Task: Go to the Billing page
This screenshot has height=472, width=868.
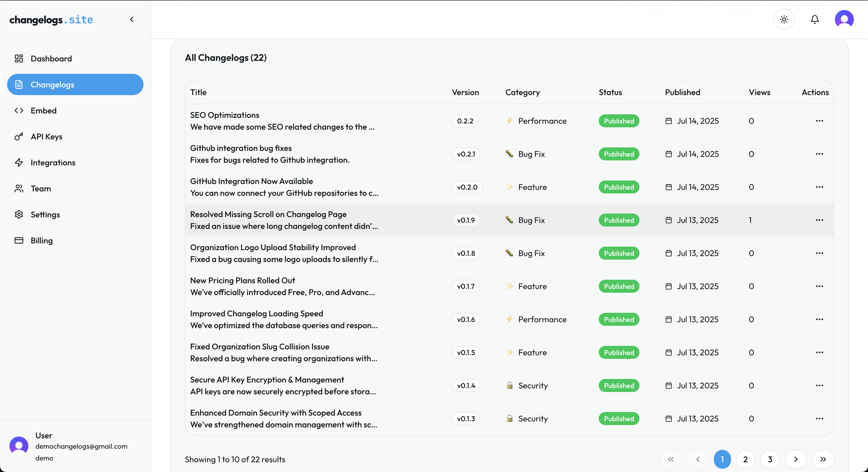Action: [x=75, y=240]
